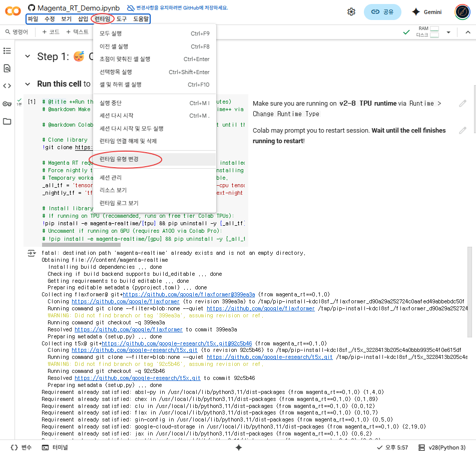Image resolution: width=476 pixels, height=451 pixels.
Task: Click the GitHub save changes notice
Action: [x=178, y=8]
